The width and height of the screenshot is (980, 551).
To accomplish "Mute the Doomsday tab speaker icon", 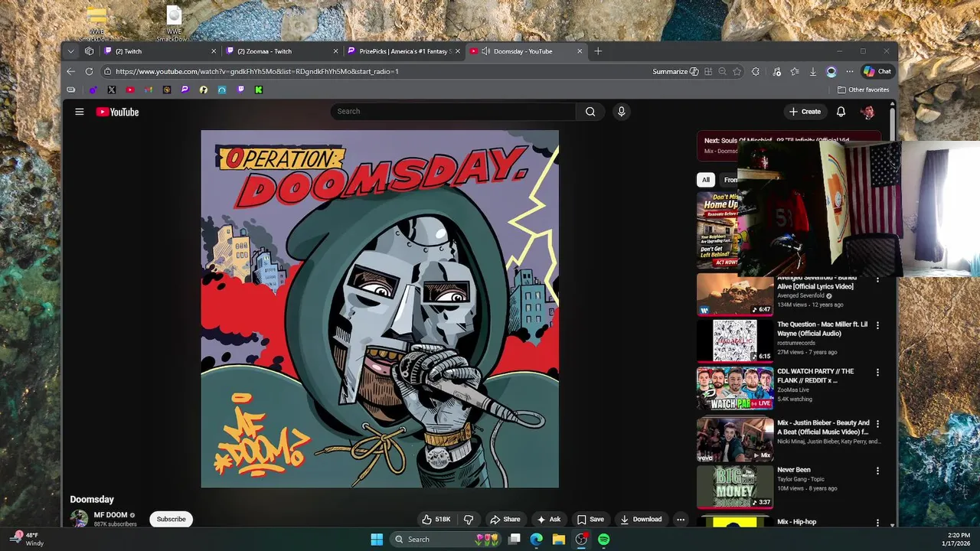I will coord(485,51).
